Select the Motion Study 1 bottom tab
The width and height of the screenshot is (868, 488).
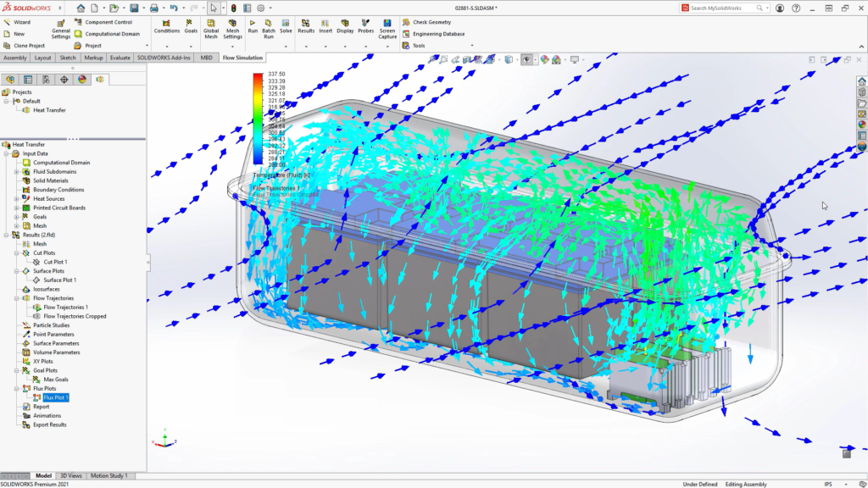(x=108, y=475)
